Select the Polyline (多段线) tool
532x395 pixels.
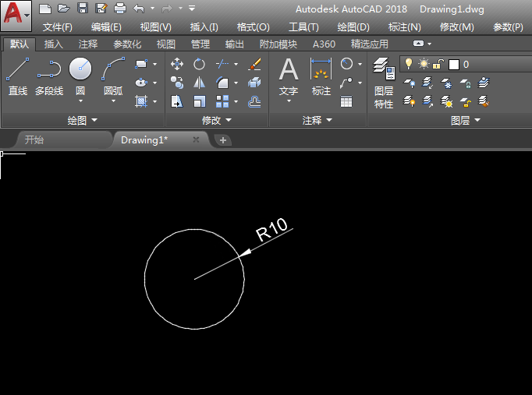(48, 76)
